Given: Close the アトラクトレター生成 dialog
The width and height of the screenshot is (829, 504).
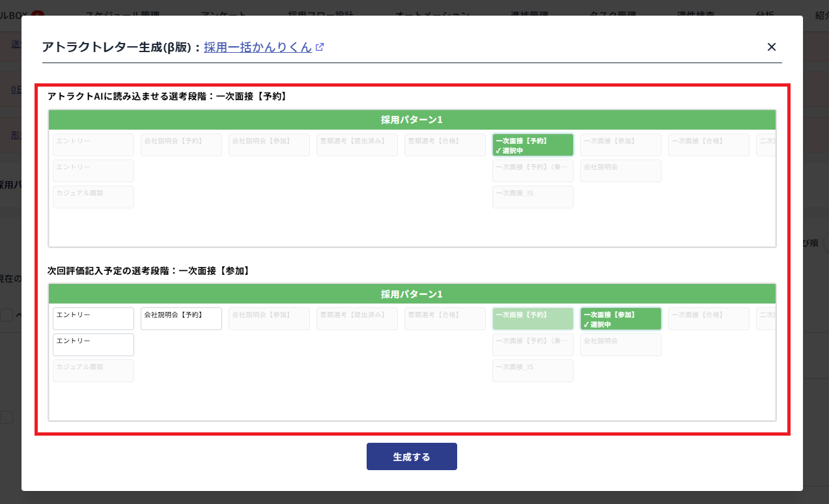Looking at the screenshot, I should (772, 47).
